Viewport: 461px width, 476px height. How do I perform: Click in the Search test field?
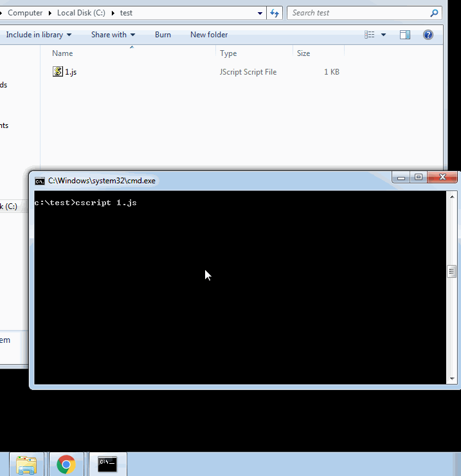[x=358, y=13]
